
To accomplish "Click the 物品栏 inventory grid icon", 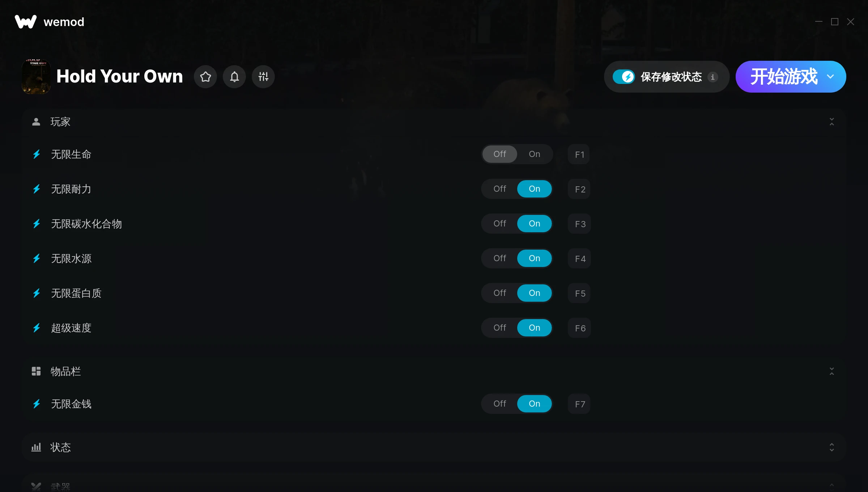I will (36, 371).
